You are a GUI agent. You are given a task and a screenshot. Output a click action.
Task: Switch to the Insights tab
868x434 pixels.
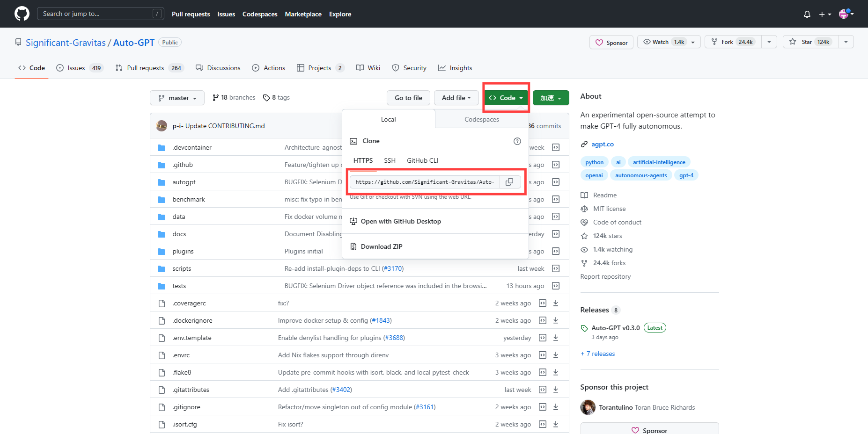(x=455, y=68)
